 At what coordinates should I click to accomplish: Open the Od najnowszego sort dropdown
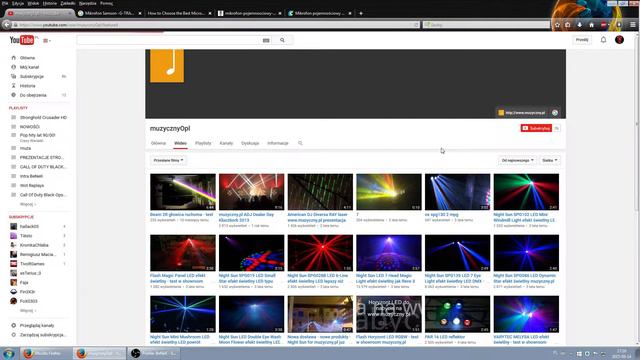pos(517,160)
